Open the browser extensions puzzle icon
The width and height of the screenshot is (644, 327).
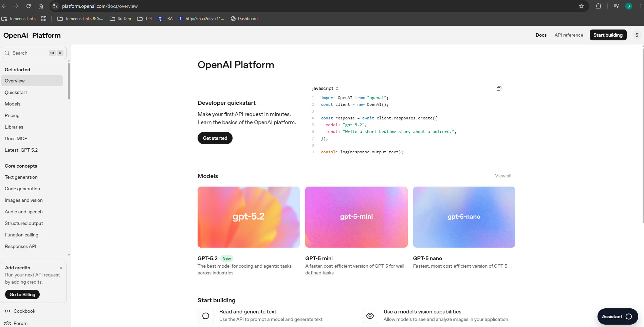(598, 6)
